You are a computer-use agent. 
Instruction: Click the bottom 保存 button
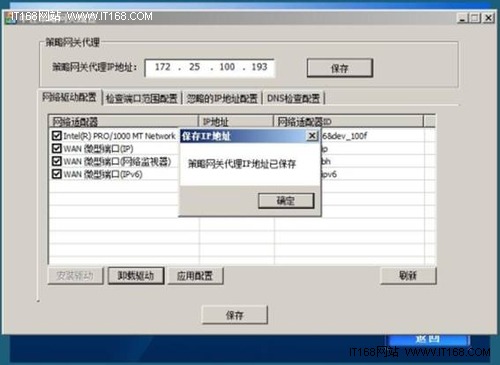pyautogui.click(x=235, y=315)
